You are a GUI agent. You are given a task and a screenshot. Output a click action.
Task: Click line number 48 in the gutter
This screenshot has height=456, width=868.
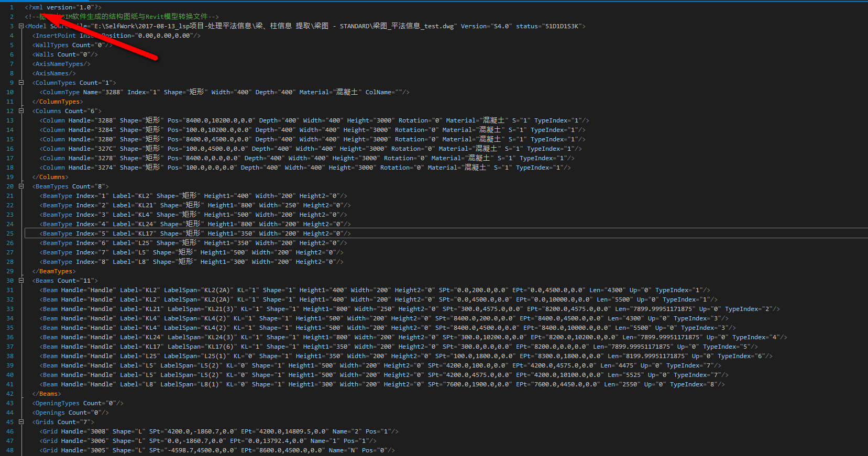[x=10, y=450]
